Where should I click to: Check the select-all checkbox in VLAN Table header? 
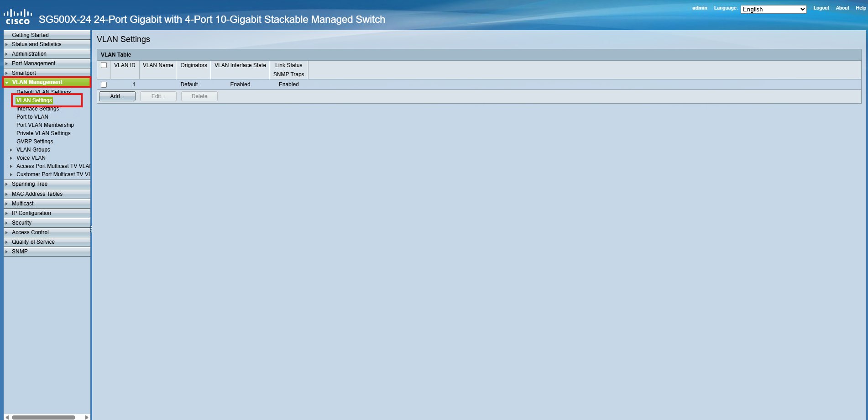tap(104, 65)
